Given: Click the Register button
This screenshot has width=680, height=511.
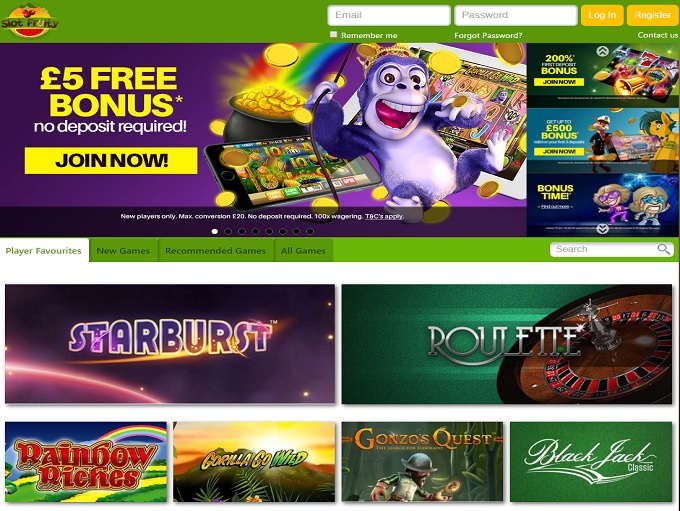Looking at the screenshot, I should 652,15.
